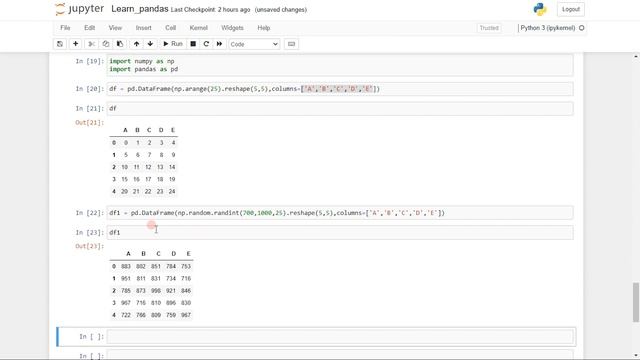Open the Widgets menu
Screen dimensions: 640x360
pos(232,28)
